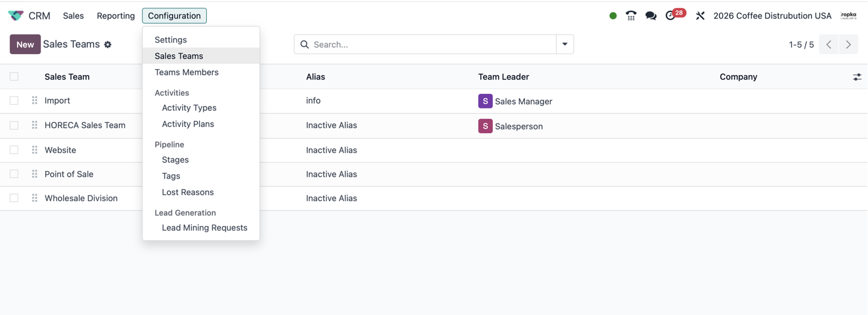
Task: Tick the HORECA Sales Team checkbox
Action: [x=14, y=125]
